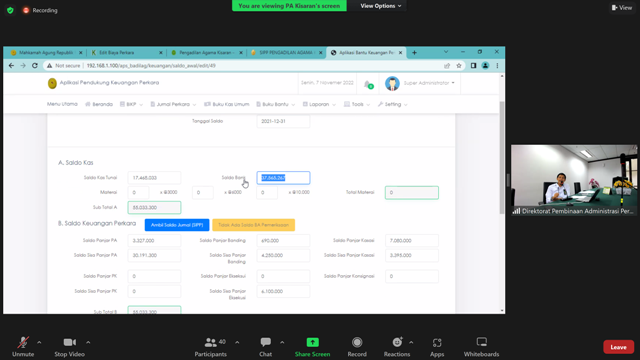The image size is (640, 360).
Task: Open the View Options dropdown
Action: (x=380, y=6)
